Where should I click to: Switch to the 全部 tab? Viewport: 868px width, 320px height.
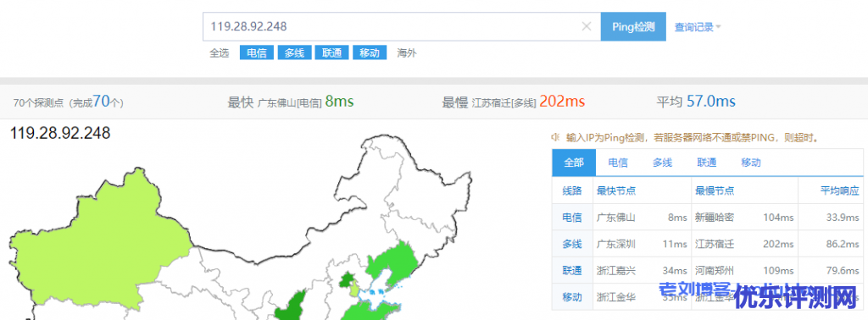574,163
